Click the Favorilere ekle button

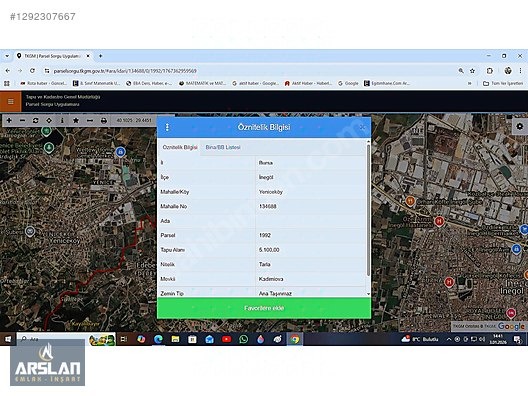tap(264, 308)
